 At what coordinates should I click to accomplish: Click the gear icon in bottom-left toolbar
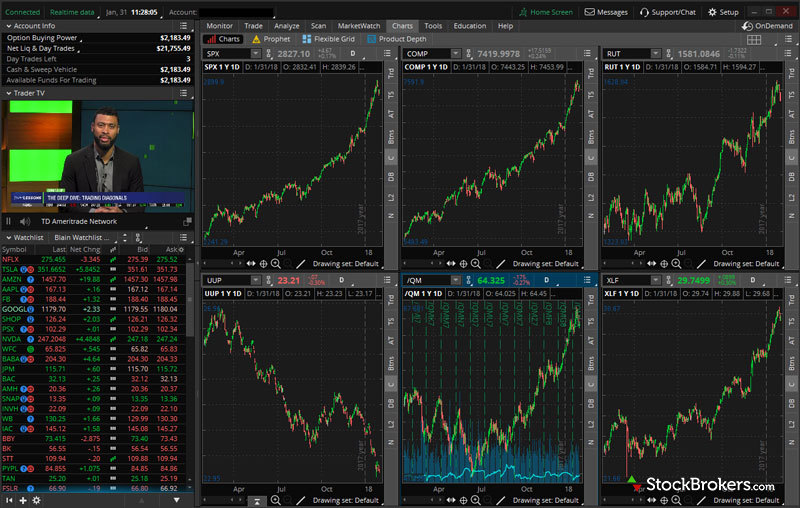[37, 500]
